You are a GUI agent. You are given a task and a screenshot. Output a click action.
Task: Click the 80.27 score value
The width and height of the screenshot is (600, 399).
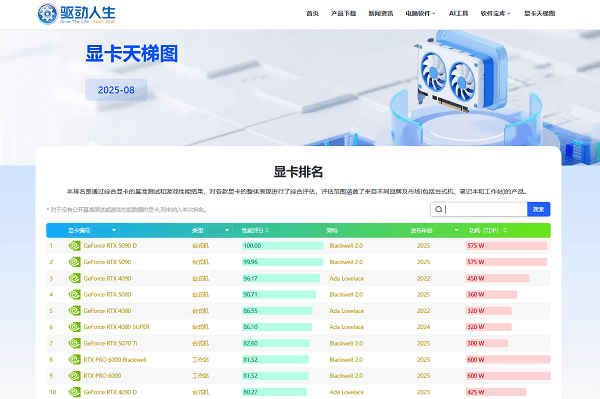[250, 392]
